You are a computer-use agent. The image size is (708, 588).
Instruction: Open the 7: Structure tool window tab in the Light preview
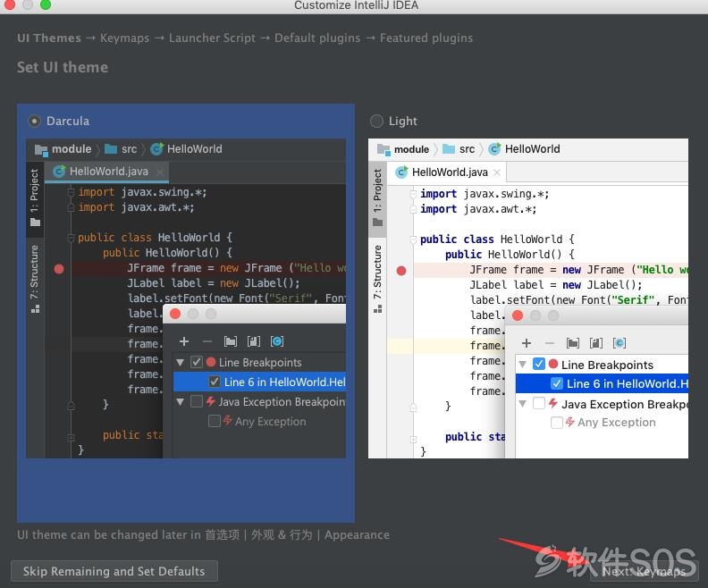[377, 280]
